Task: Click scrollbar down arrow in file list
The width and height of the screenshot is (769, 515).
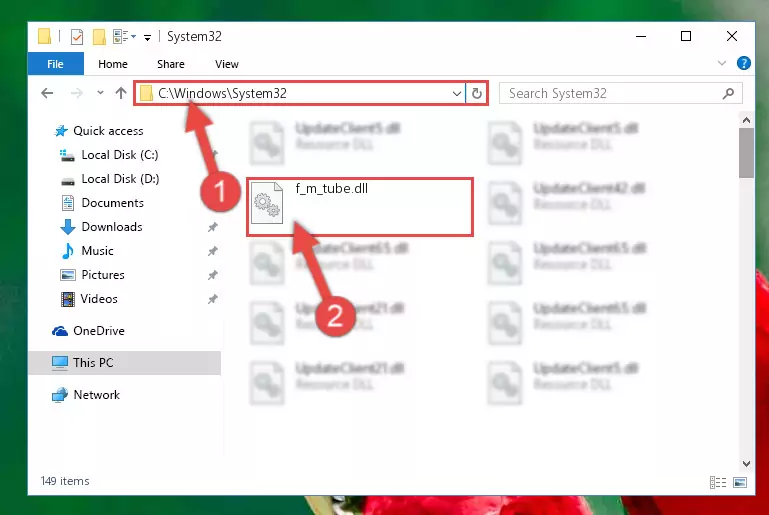Action: (746, 464)
